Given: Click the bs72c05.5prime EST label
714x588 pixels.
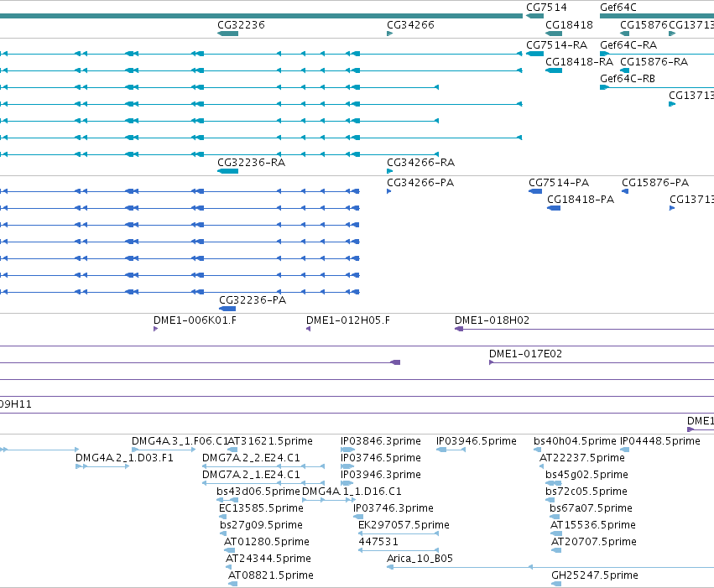Looking at the screenshot, I should point(586,492).
